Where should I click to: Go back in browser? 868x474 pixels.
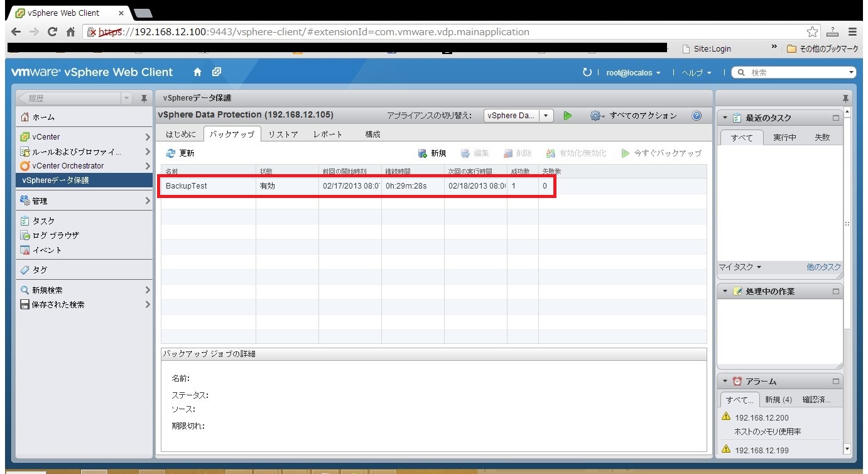pyautogui.click(x=16, y=31)
